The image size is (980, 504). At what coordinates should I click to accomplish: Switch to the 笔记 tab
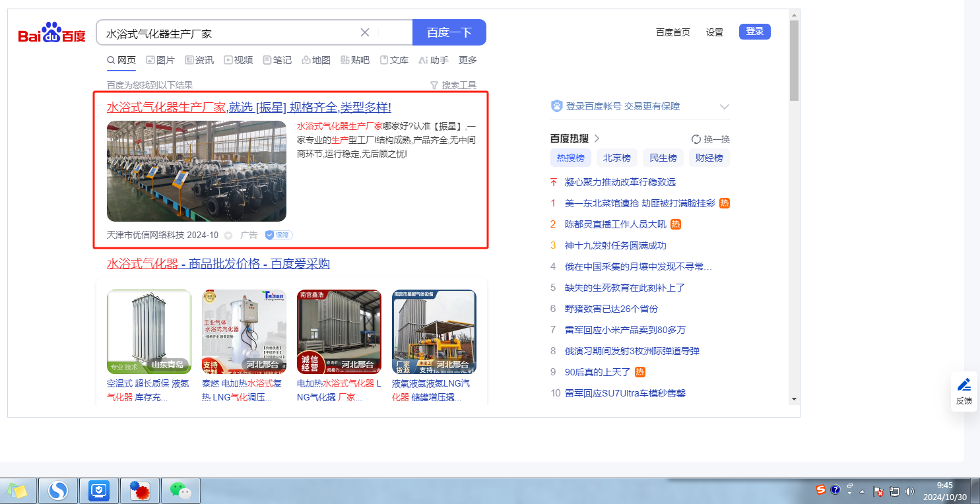coord(277,60)
